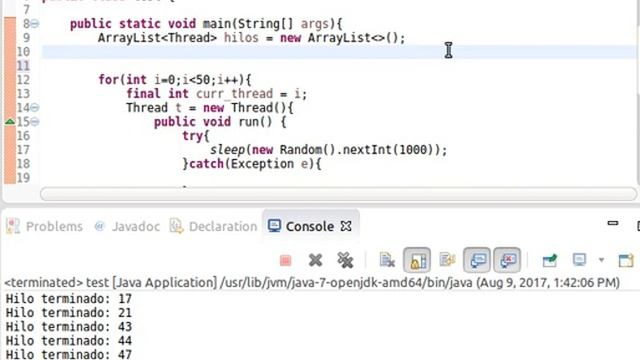Screen dimensions: 640x360
Task: Click the editor horizontal scrollbar
Action: tap(338, 194)
